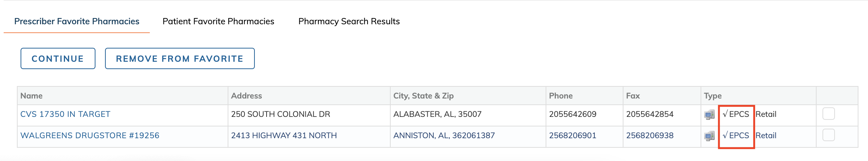This screenshot has height=161, width=868.
Task: Click the Fax column header
Action: (633, 96)
